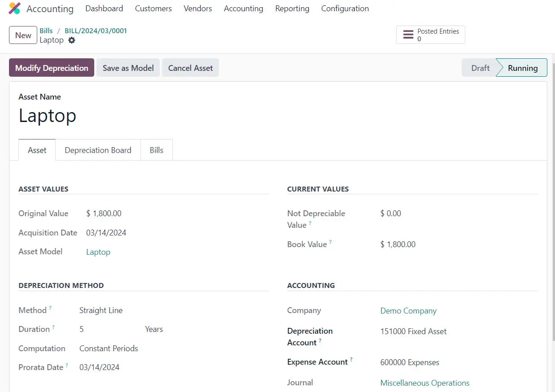Click the Accounting app logo icon

click(x=15, y=9)
